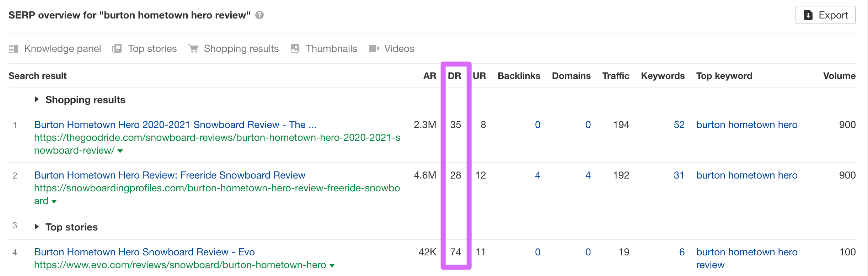Click the Videos feature label

tap(399, 48)
